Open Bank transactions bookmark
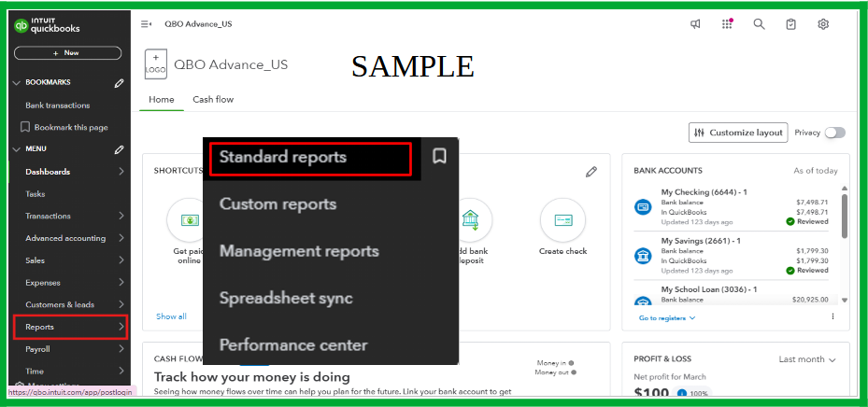 coord(58,105)
